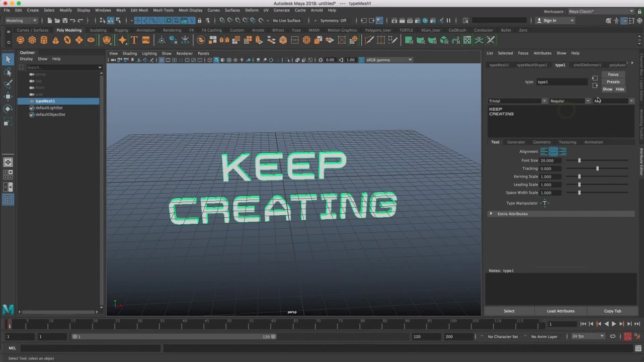The image size is (644, 362).
Task: Adjust the Font Size slider
Action: pos(579,160)
